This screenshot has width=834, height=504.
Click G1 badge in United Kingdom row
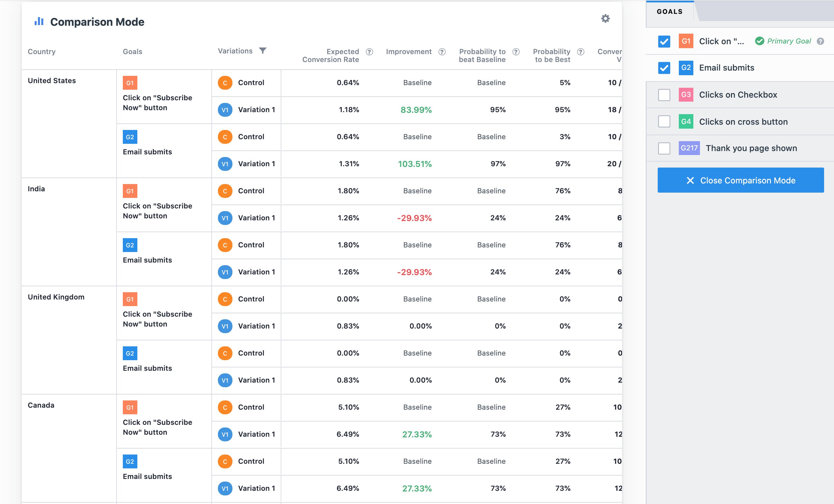pos(130,299)
